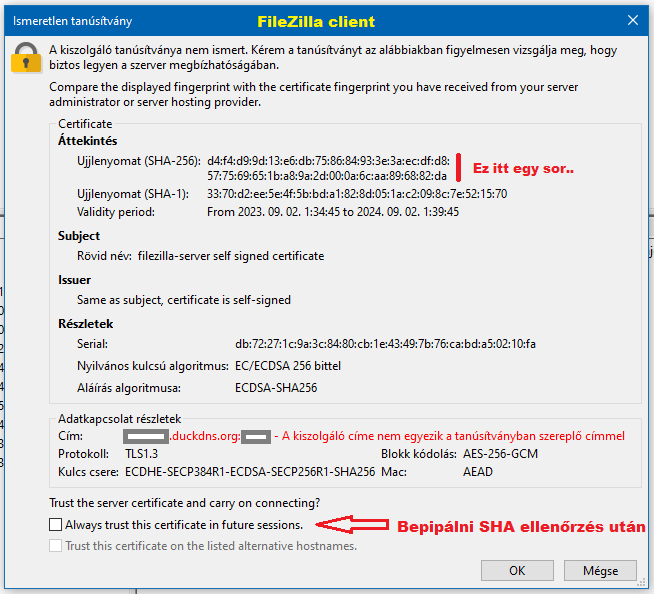Click the Ismeretlen tanúsítvány title bar text
This screenshot has height=594, width=654.
(x=73, y=21)
